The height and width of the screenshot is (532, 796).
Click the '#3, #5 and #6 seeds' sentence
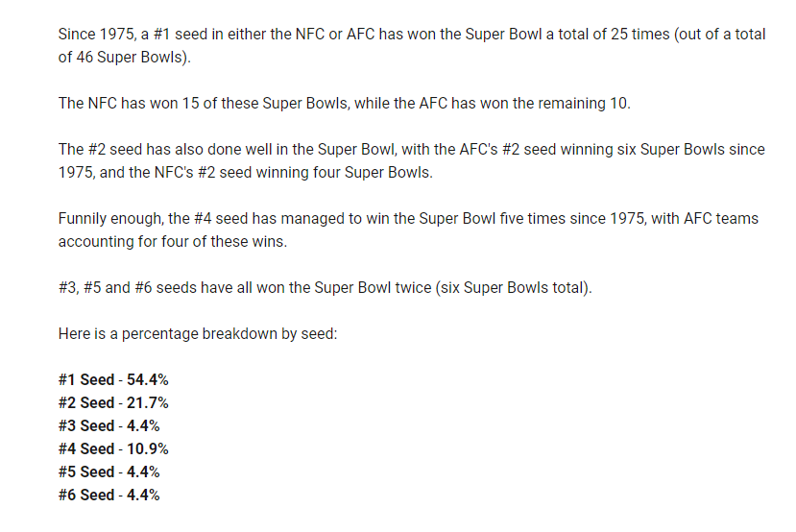(x=325, y=288)
